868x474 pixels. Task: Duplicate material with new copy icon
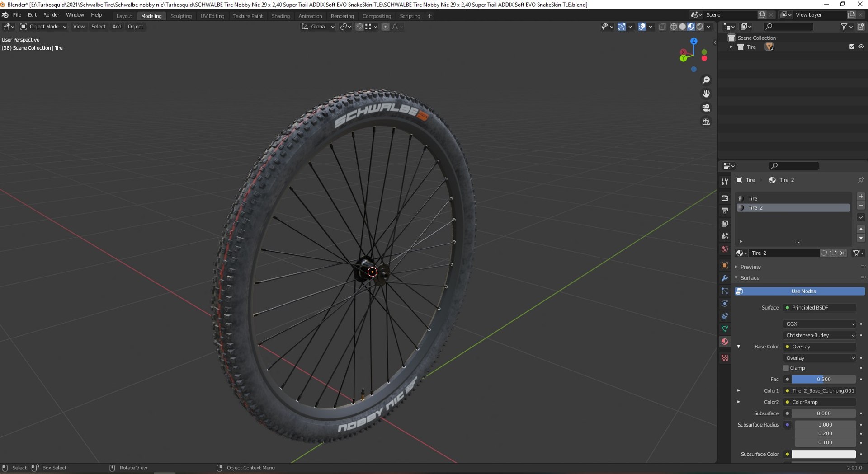click(x=833, y=253)
